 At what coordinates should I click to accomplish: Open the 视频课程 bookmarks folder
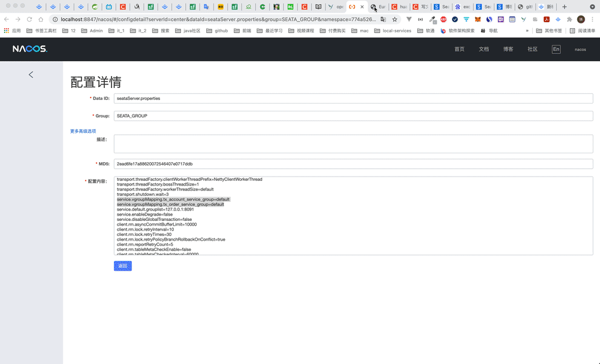301,31
